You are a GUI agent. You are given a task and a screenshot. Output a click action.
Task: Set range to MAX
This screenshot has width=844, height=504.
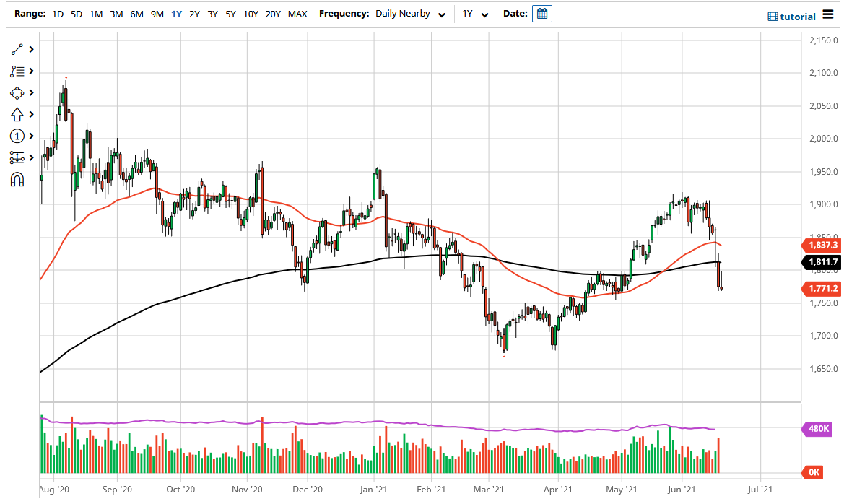[297, 14]
